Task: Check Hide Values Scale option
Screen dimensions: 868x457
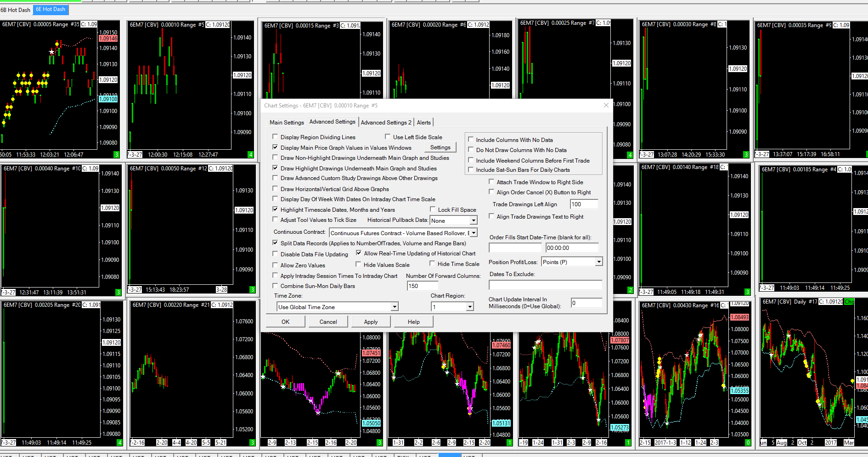Action: [358, 265]
